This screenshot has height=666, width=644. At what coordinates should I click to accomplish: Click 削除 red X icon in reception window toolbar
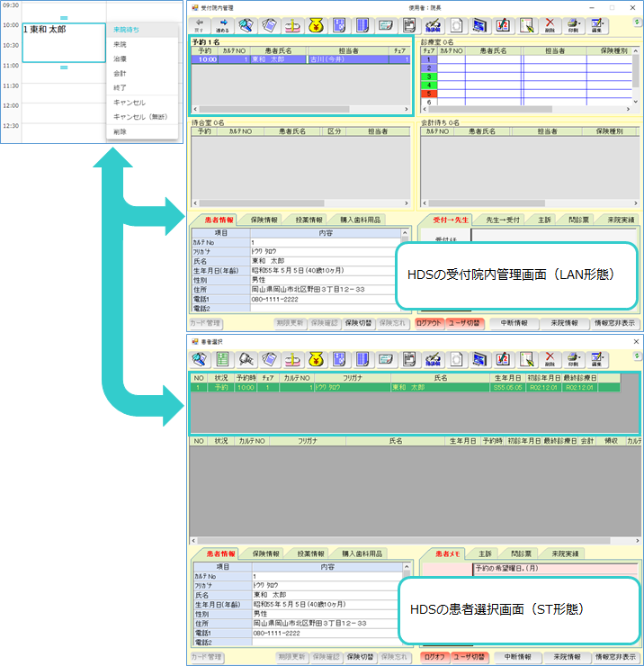pos(550,25)
